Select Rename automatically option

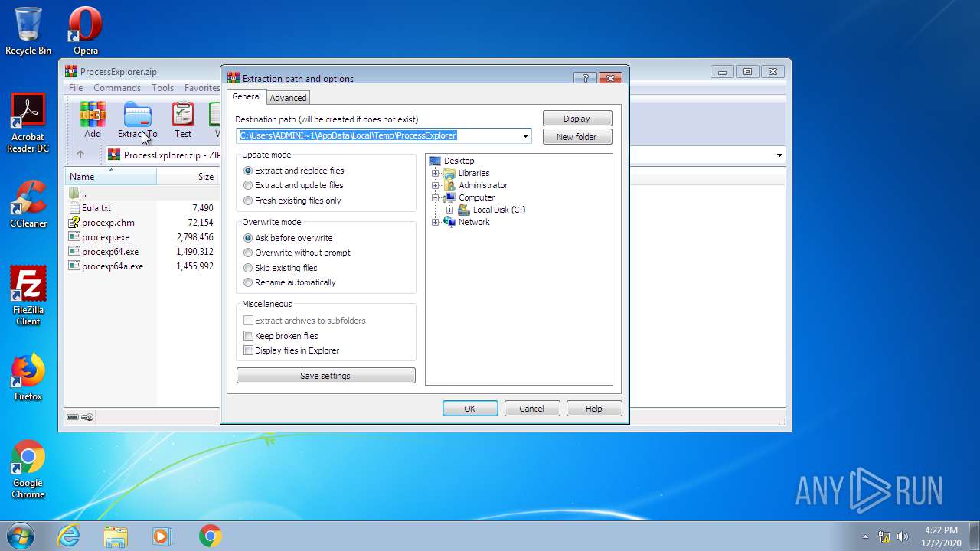(289, 282)
